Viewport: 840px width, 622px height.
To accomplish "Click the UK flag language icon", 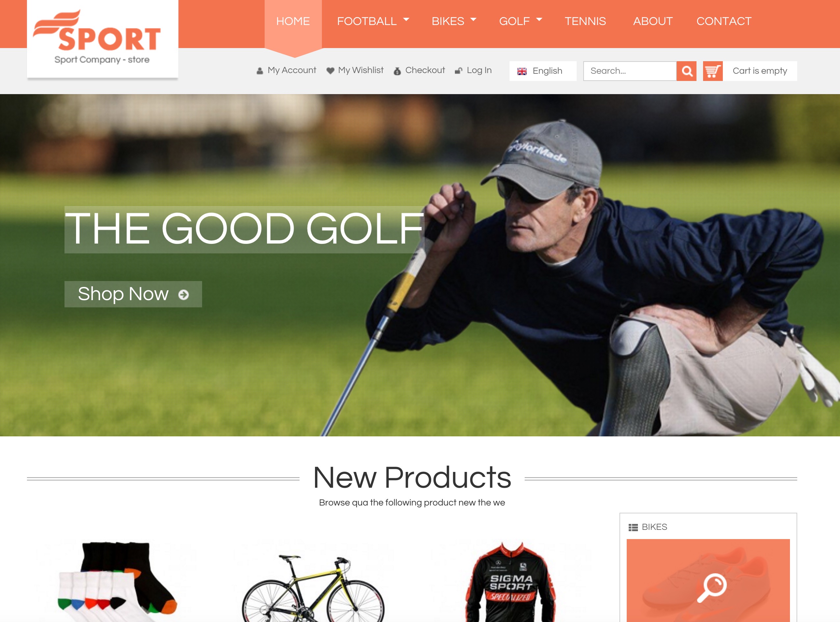I will pyautogui.click(x=522, y=71).
